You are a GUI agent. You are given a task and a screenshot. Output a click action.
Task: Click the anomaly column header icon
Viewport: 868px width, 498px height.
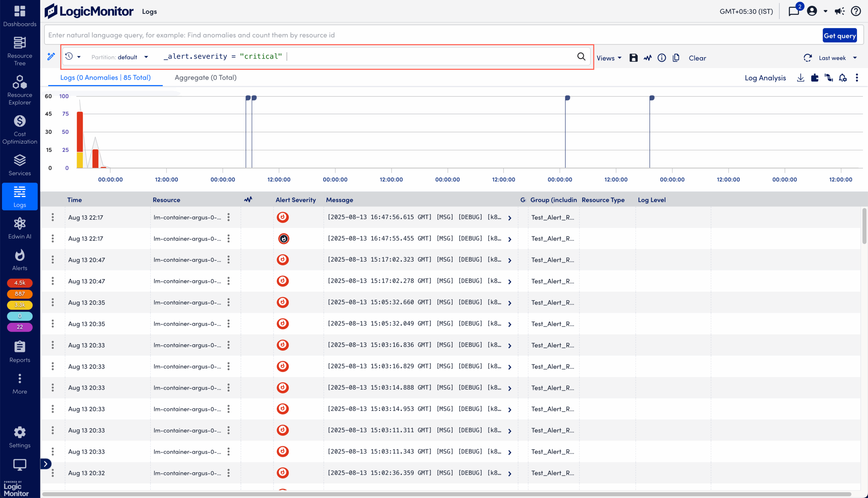point(248,200)
